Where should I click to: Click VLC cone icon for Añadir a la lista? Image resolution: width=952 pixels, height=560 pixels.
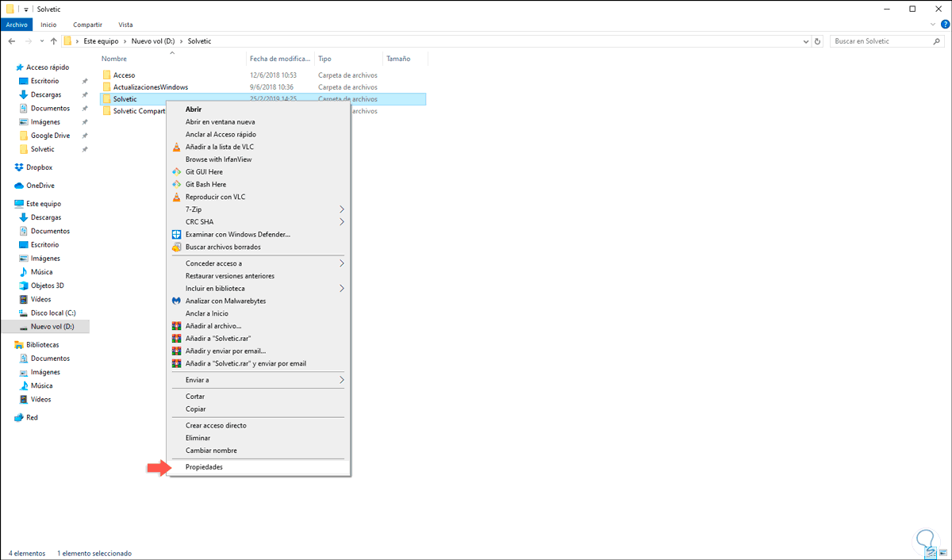coord(178,147)
